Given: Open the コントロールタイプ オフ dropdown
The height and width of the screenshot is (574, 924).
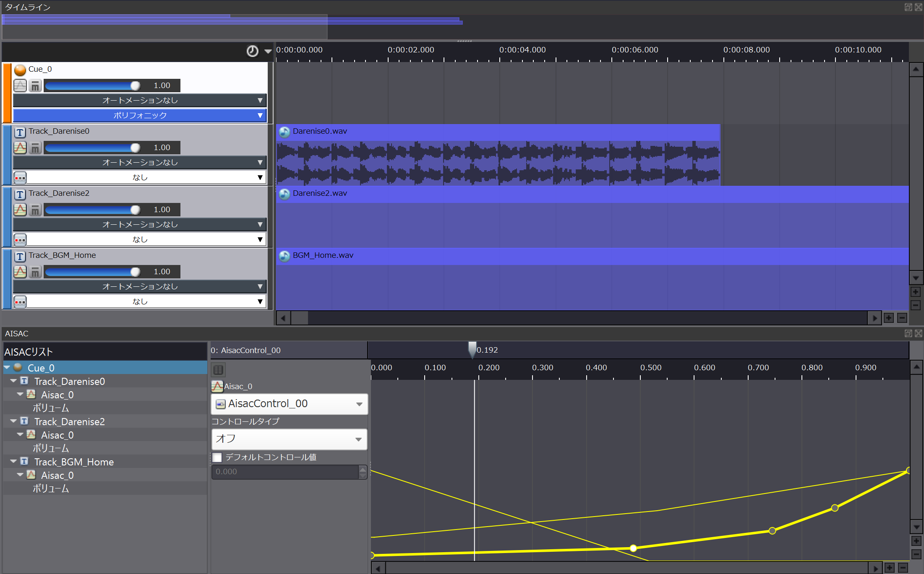Looking at the screenshot, I should (x=289, y=439).
